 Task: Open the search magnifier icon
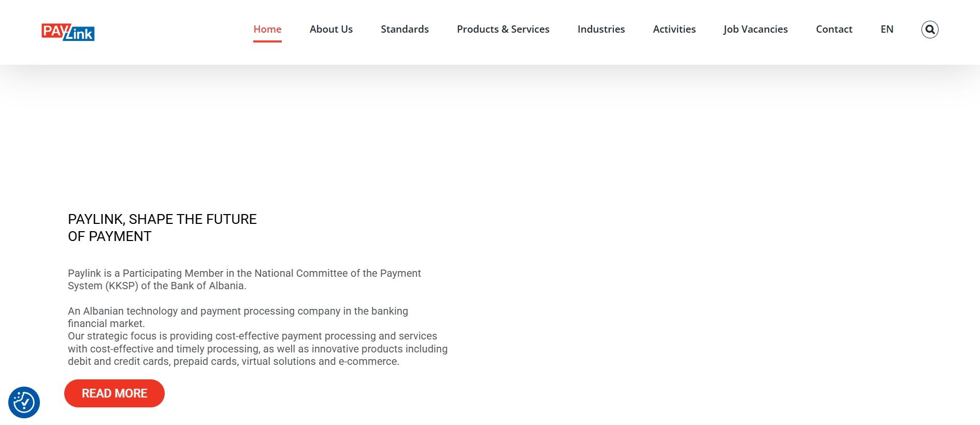click(930, 30)
